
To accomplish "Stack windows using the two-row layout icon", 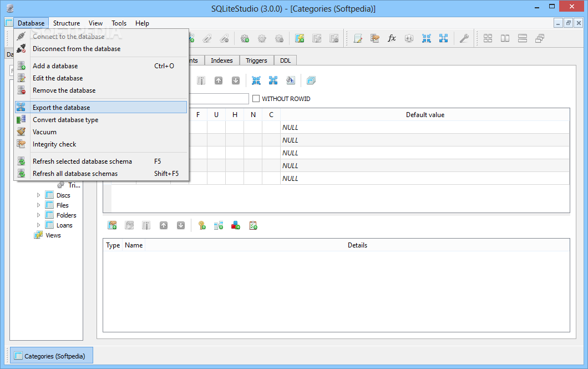I will 523,38.
